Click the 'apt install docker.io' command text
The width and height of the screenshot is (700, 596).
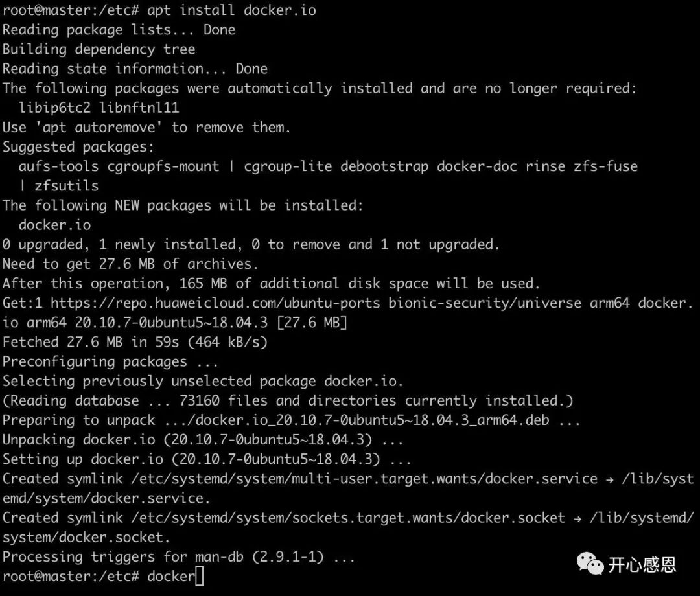click(231, 10)
